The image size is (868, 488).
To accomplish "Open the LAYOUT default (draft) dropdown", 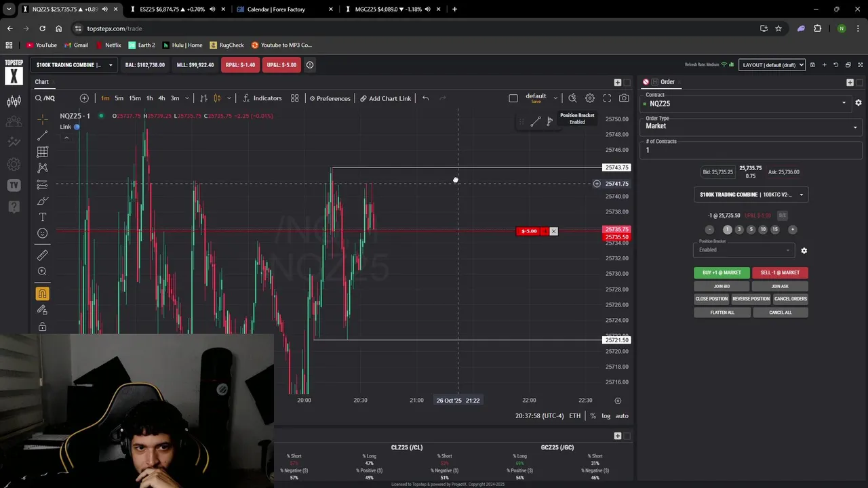I will pos(772,65).
